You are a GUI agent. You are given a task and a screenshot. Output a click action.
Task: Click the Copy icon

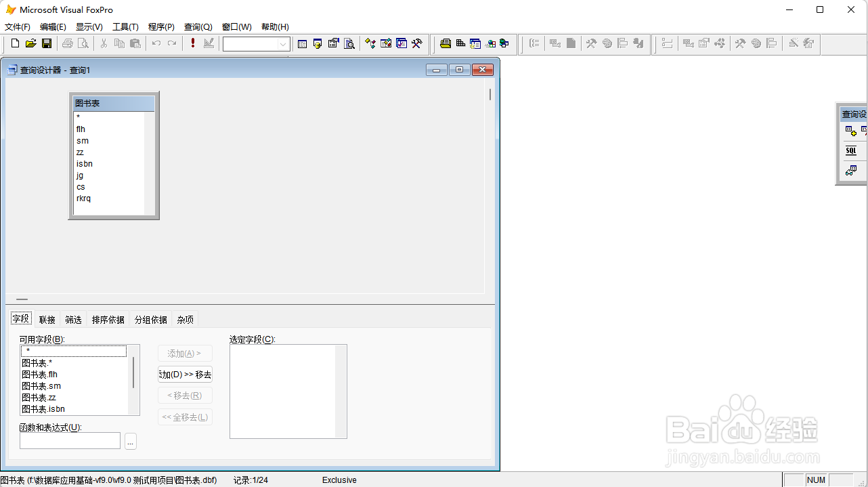(119, 43)
